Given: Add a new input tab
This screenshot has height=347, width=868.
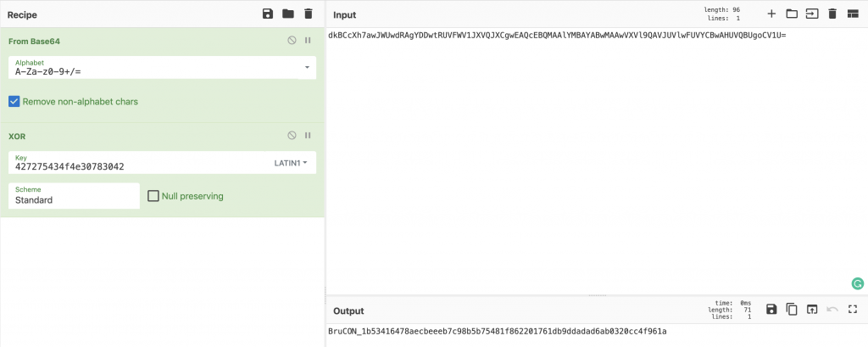Looking at the screenshot, I should pyautogui.click(x=771, y=14).
